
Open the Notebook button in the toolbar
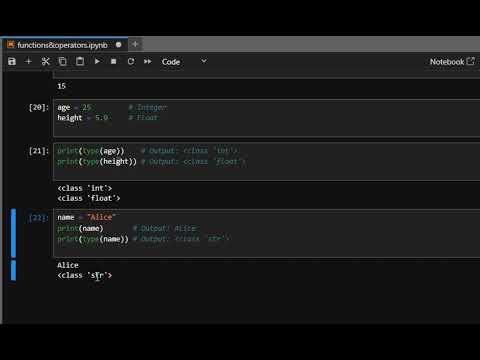tap(452, 62)
